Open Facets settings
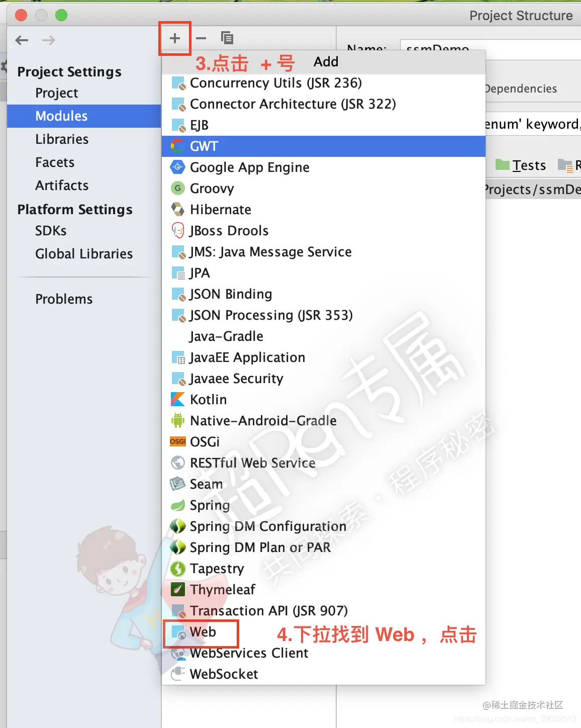The image size is (581, 728). coord(55,162)
